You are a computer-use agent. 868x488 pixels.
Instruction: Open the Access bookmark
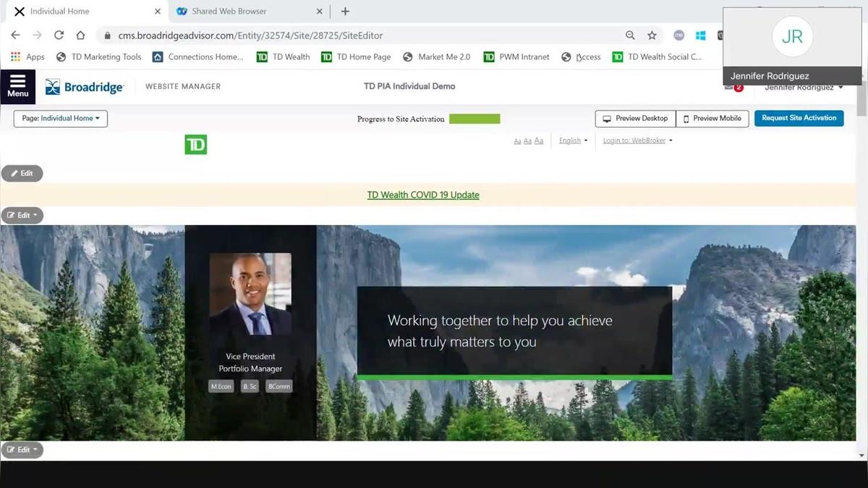pos(581,56)
